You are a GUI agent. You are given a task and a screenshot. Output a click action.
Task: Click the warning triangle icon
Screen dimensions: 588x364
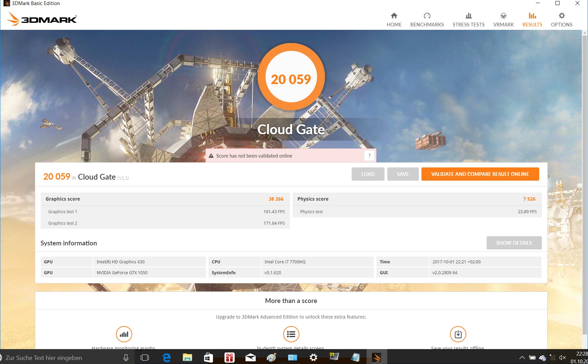pos(211,156)
